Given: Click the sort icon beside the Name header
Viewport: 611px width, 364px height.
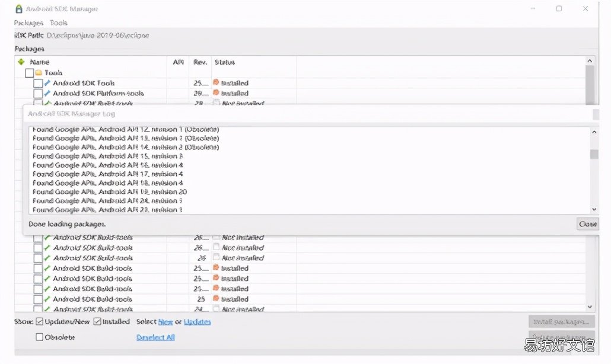Looking at the screenshot, I should [x=21, y=62].
